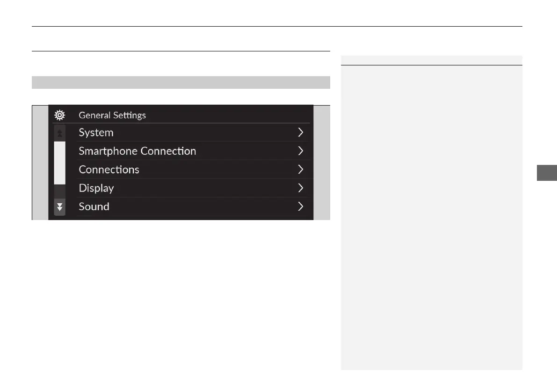Expand Connections using its right chevron
557x392 pixels.
301,169
